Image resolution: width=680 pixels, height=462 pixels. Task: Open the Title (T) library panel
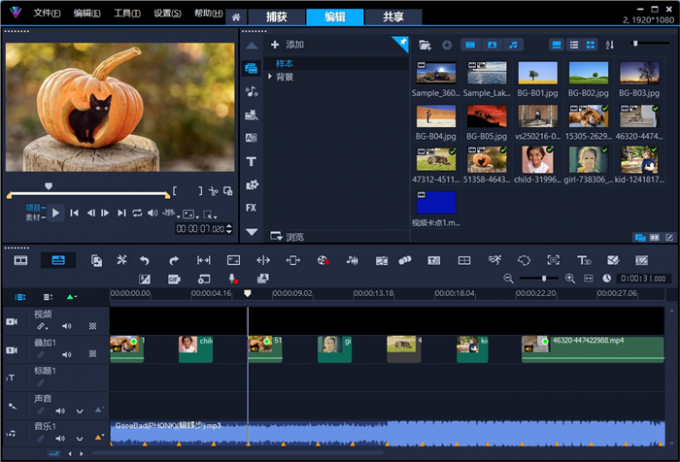251,162
